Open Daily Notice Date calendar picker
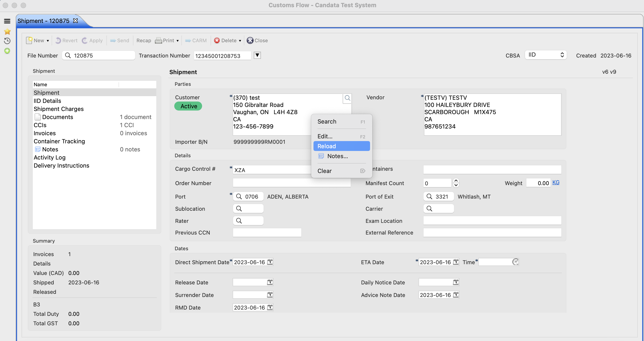Screen dimensions: 644x341 click(456, 282)
